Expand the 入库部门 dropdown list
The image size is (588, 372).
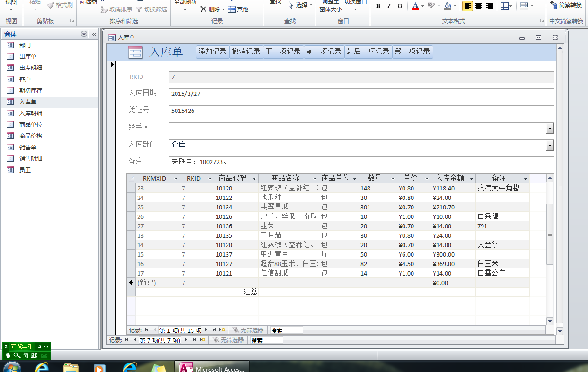[x=550, y=145]
